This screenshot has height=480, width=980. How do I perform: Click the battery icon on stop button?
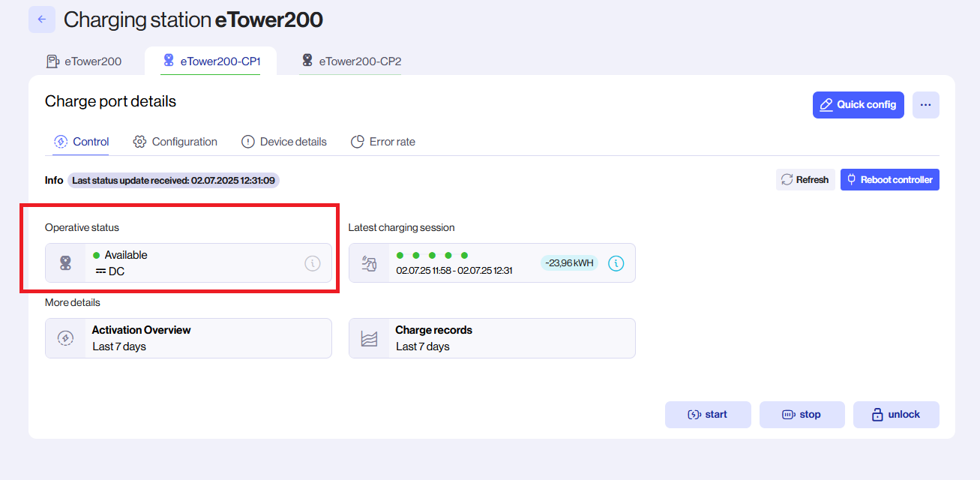(x=788, y=415)
